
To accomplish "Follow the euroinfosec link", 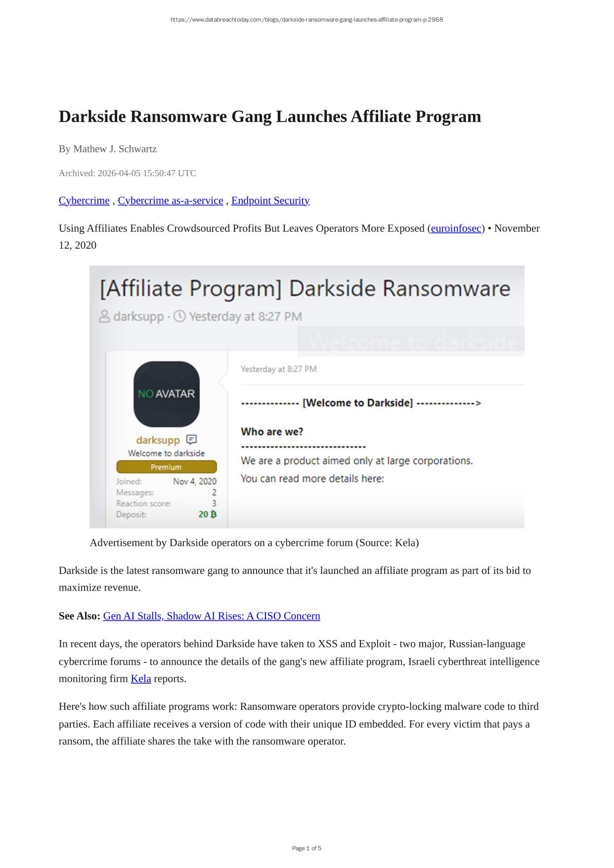I will (456, 228).
